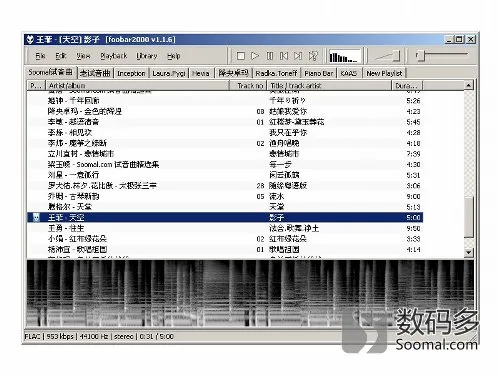Open the Playback menu

coord(114,56)
